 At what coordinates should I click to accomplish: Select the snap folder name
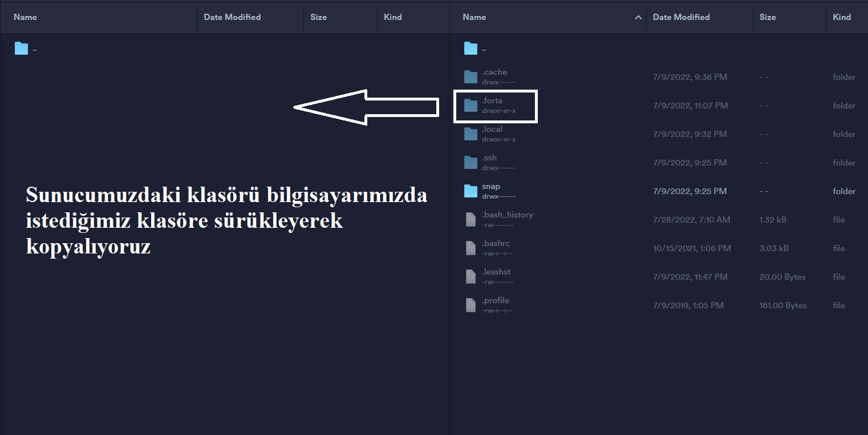click(x=491, y=186)
